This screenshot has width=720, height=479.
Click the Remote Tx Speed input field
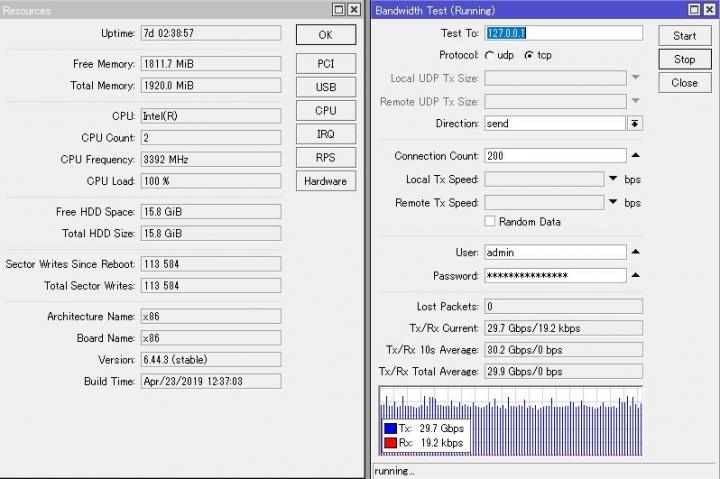point(544,203)
